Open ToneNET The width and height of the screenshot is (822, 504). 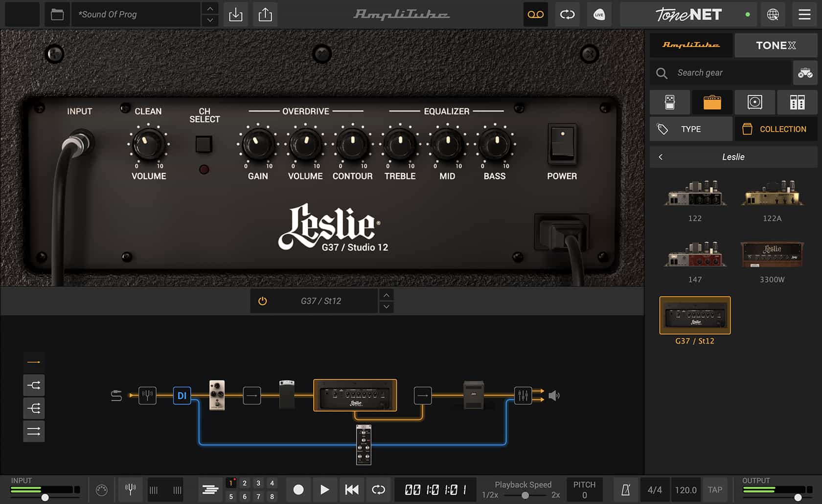pos(688,15)
